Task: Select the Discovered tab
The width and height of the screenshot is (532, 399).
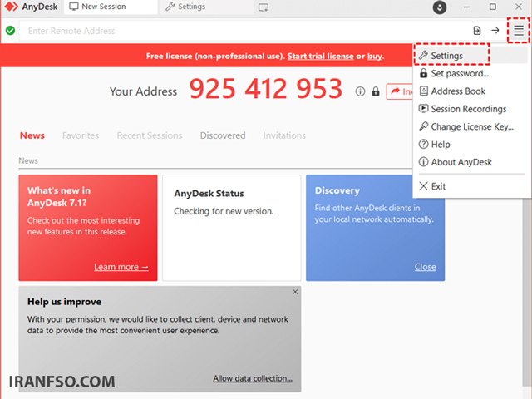Action: tap(223, 135)
